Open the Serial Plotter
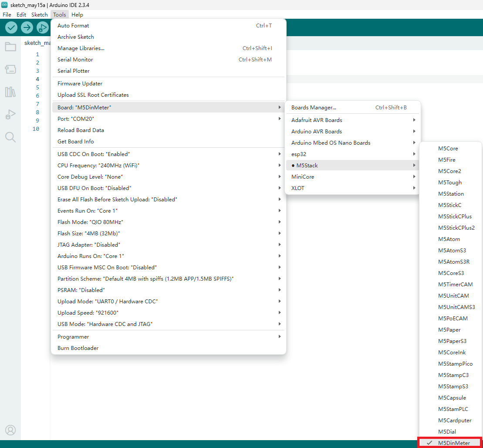 [x=169, y=71]
